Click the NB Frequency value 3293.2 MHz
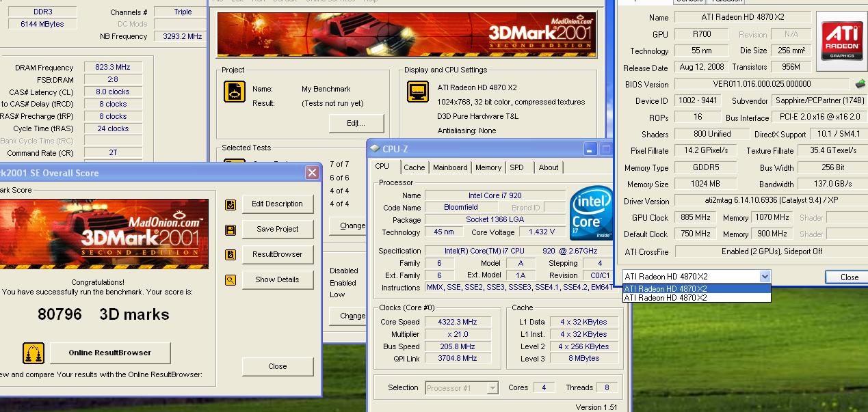This screenshot has width=868, height=412. tap(179, 36)
